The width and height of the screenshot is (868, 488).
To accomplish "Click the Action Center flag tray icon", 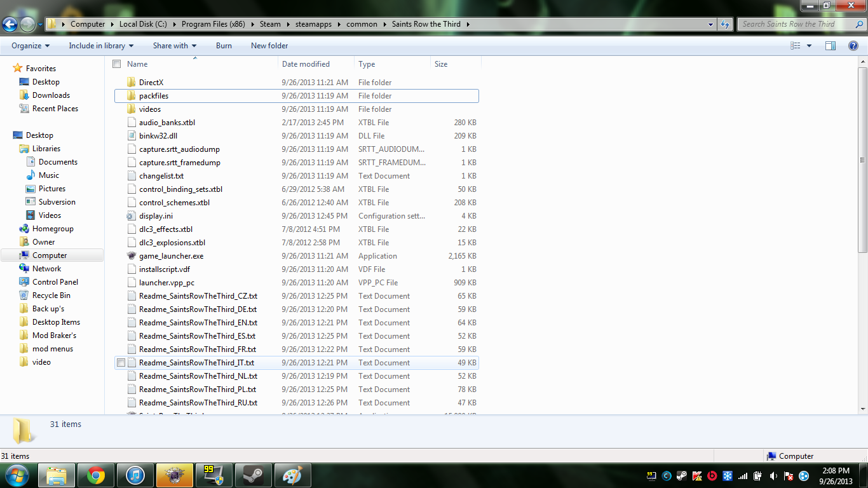I will point(789,476).
